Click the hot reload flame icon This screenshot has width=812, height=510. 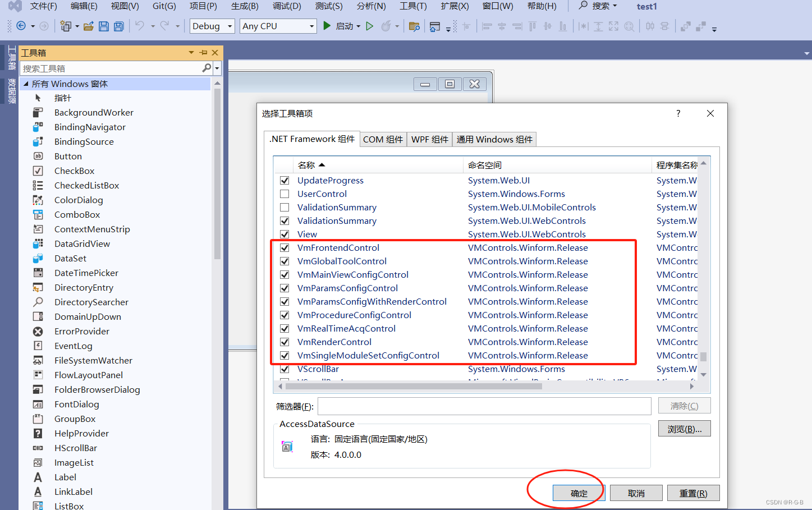click(x=386, y=26)
